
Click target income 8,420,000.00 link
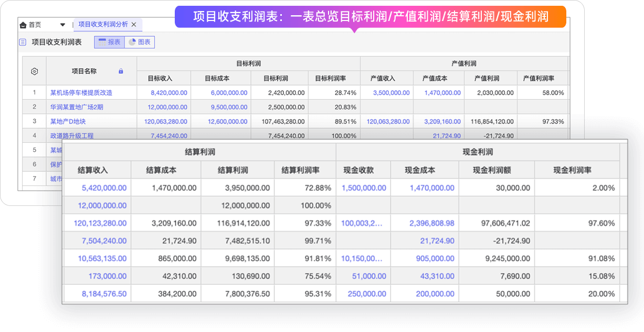(x=168, y=92)
